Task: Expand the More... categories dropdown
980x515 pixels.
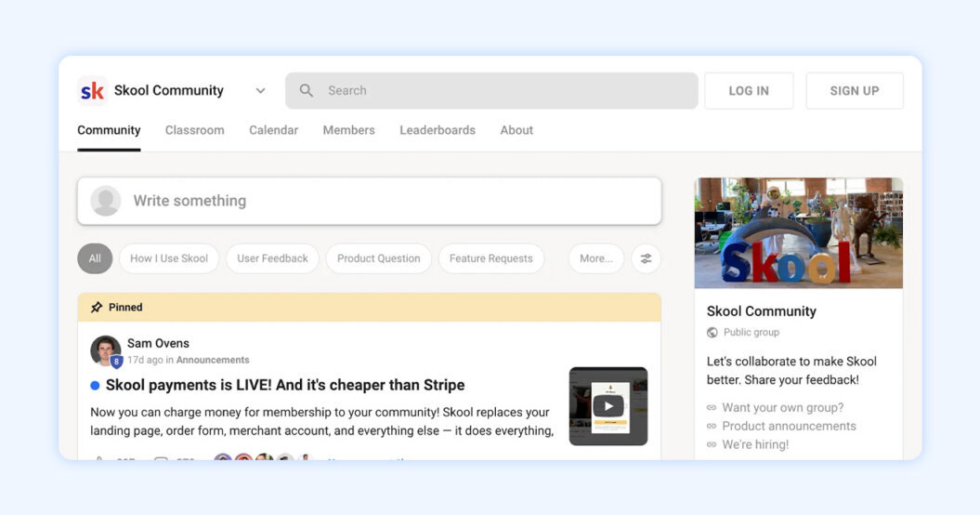Action: click(x=596, y=258)
